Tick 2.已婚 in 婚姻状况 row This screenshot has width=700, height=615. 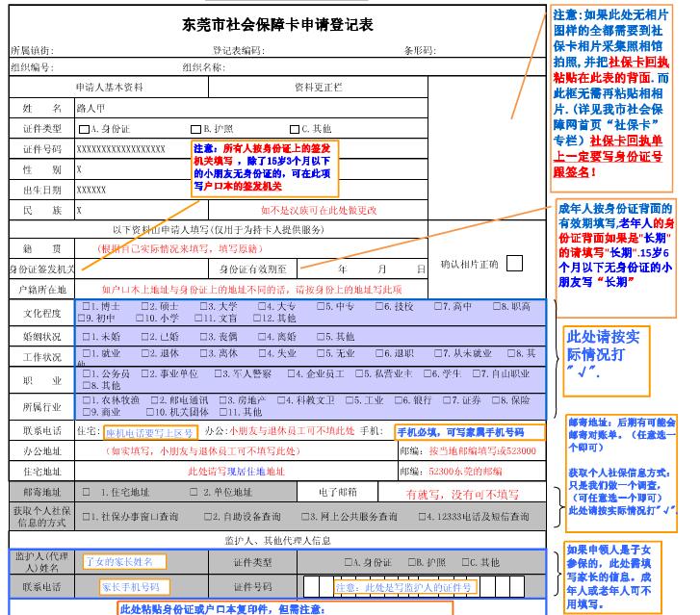pyautogui.click(x=144, y=337)
